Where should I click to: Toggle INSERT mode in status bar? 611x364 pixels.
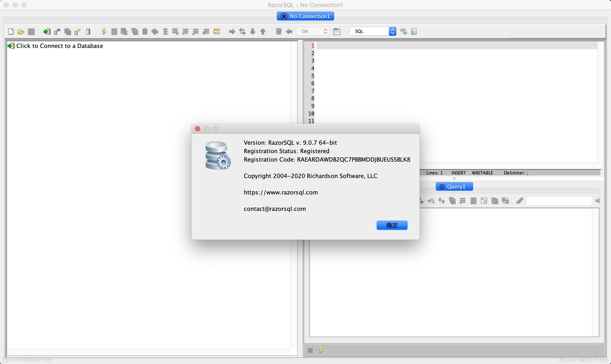tap(458, 172)
